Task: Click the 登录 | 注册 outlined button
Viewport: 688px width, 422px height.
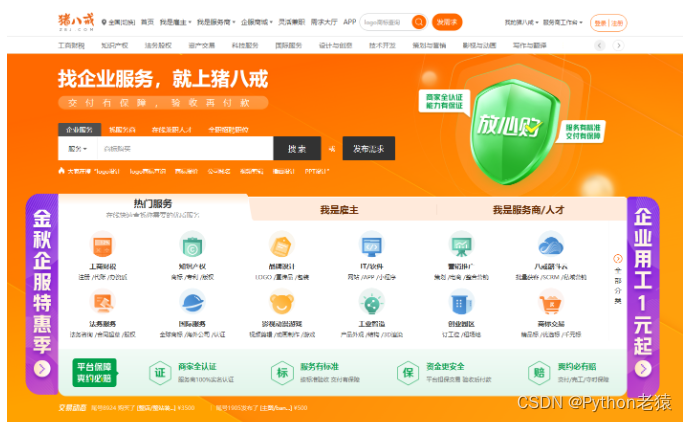Action: click(609, 23)
